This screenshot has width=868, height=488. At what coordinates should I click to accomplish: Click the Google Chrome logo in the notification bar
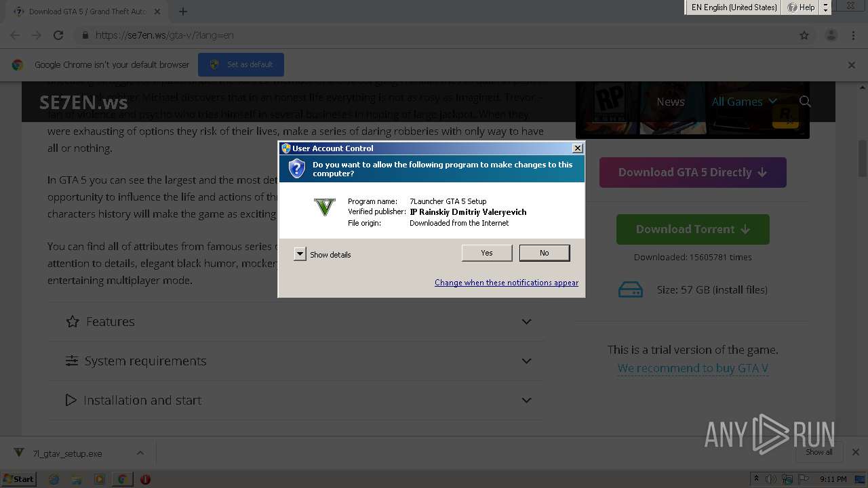[x=18, y=65]
